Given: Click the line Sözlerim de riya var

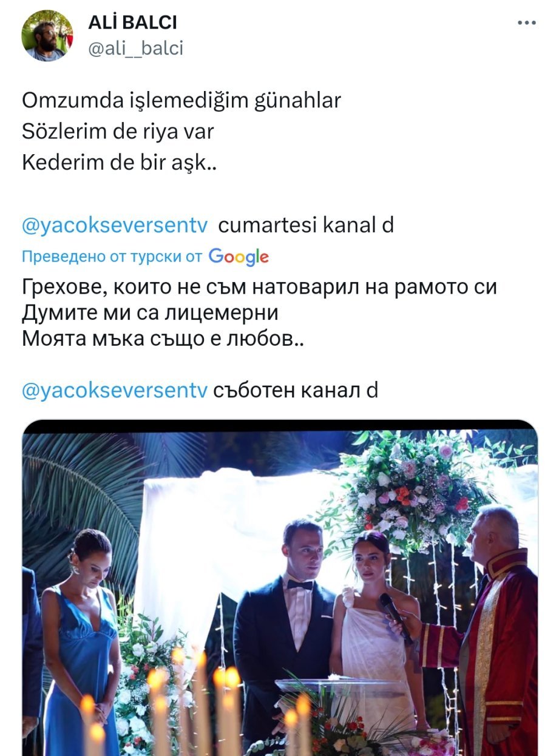Looking at the screenshot, I should click(118, 132).
